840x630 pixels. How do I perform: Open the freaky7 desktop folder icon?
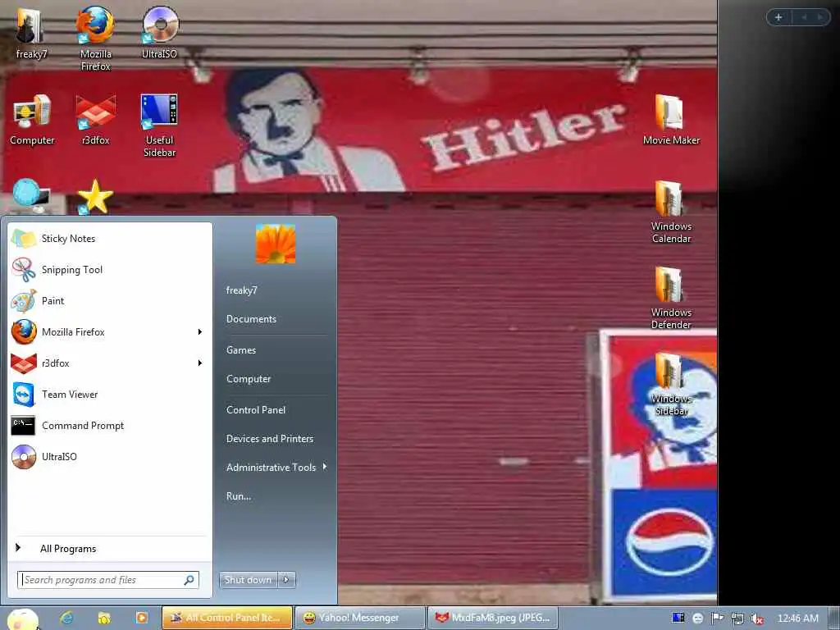point(30,33)
